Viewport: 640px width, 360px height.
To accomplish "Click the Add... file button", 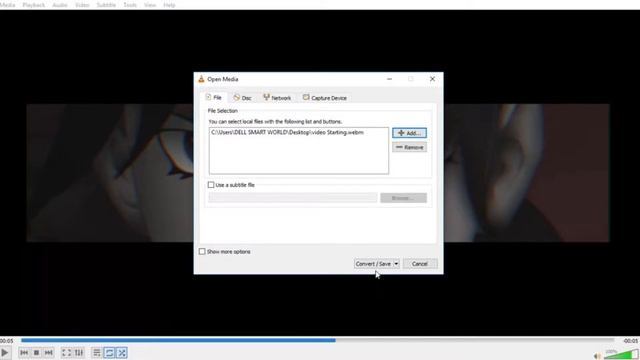I will click(409, 133).
